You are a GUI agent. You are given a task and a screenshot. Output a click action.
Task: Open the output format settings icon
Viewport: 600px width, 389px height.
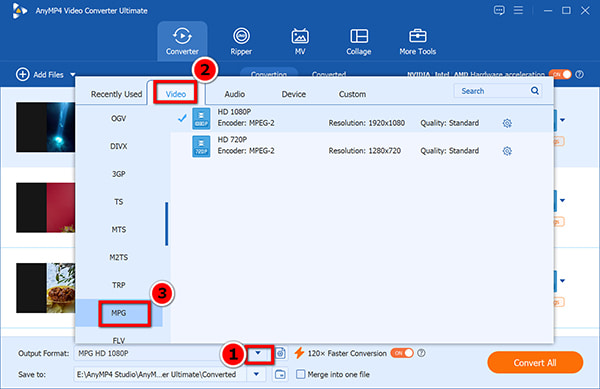pos(280,353)
